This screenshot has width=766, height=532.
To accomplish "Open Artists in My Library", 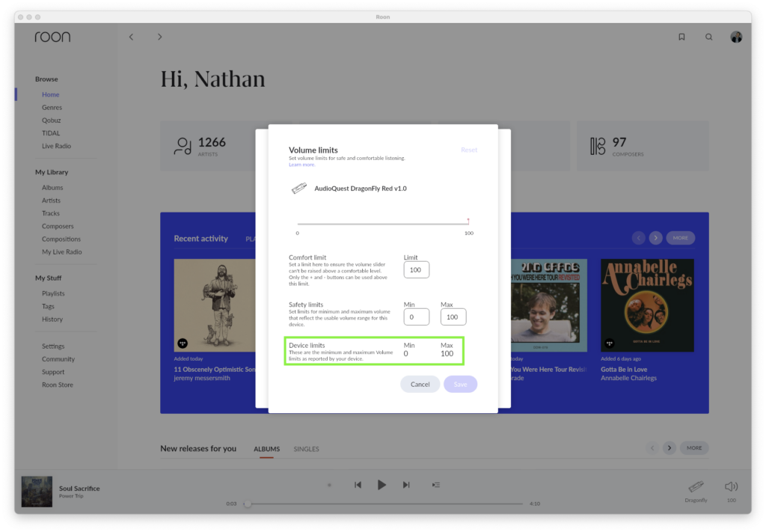I will (x=52, y=201).
